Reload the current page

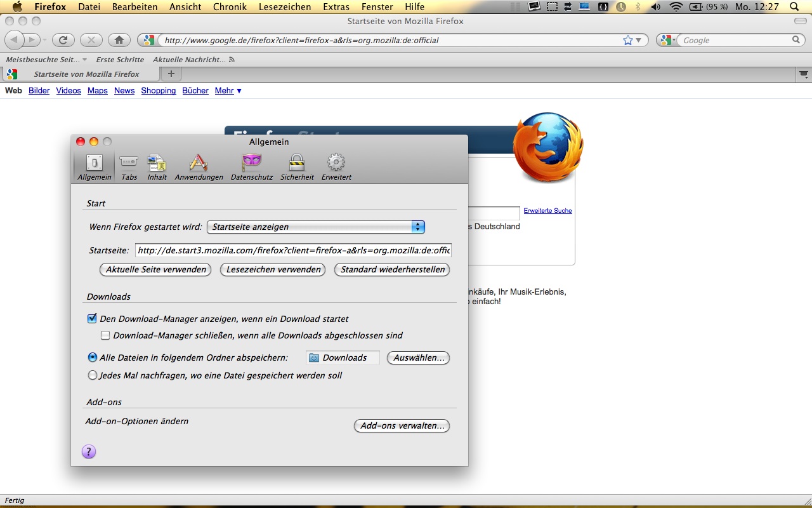click(x=63, y=40)
